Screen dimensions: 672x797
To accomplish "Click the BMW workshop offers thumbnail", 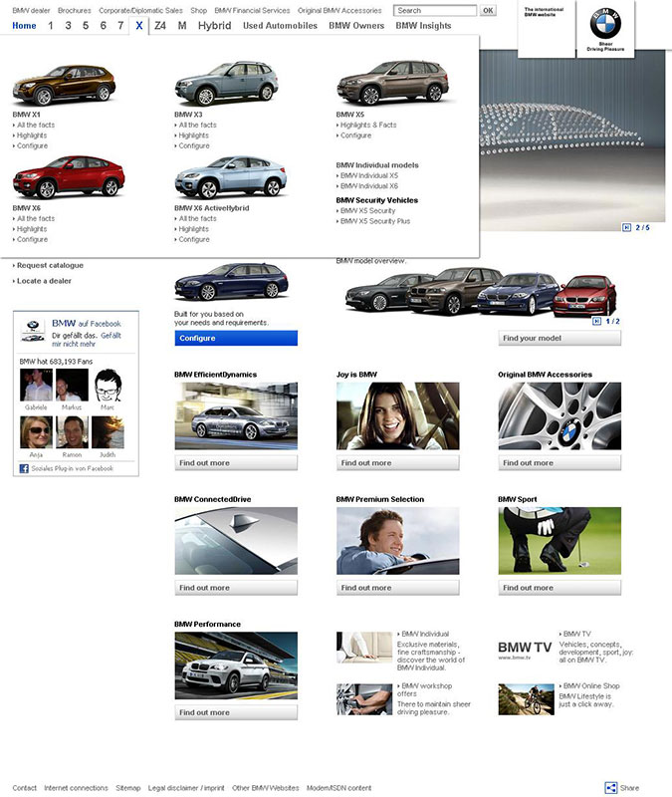I will [x=364, y=699].
